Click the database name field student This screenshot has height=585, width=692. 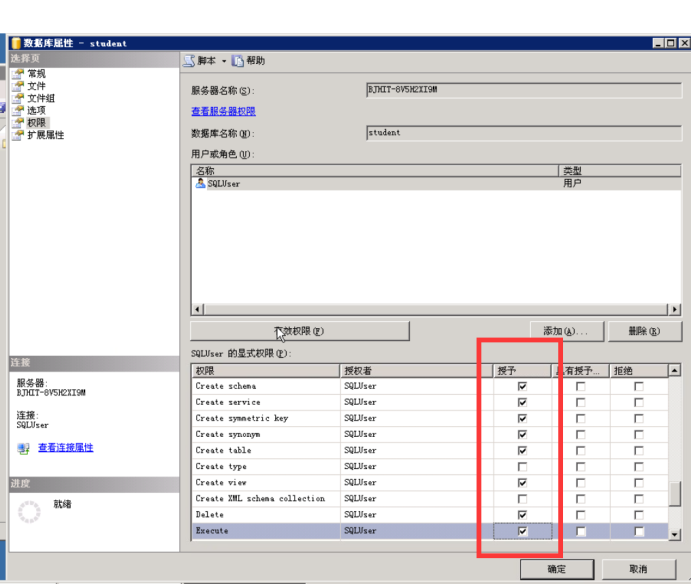(524, 133)
